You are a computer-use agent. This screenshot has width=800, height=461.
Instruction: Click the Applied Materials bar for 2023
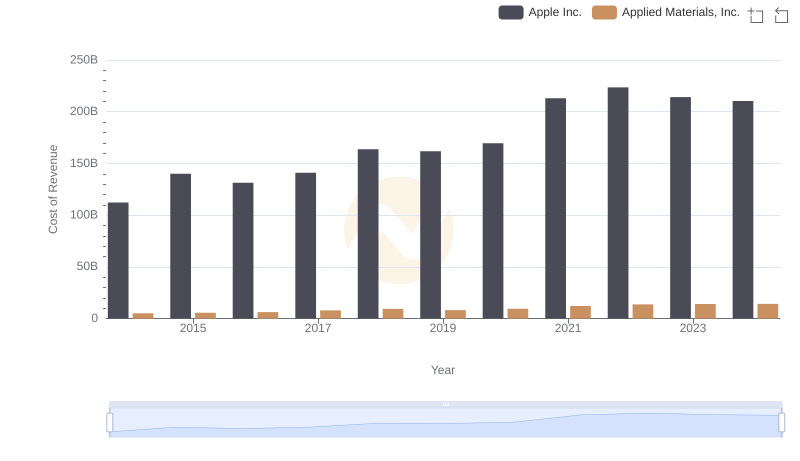[x=706, y=312]
